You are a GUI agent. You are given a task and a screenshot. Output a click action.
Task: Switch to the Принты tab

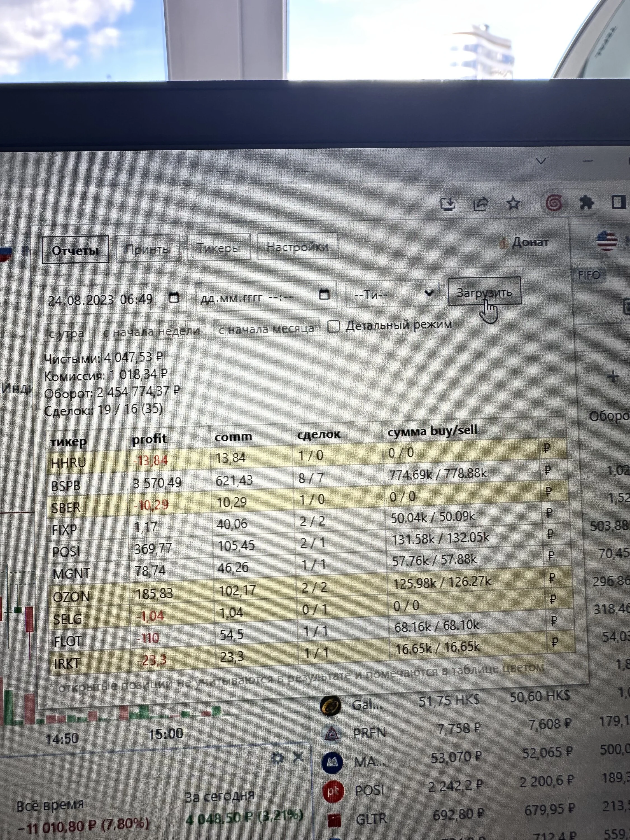(148, 249)
